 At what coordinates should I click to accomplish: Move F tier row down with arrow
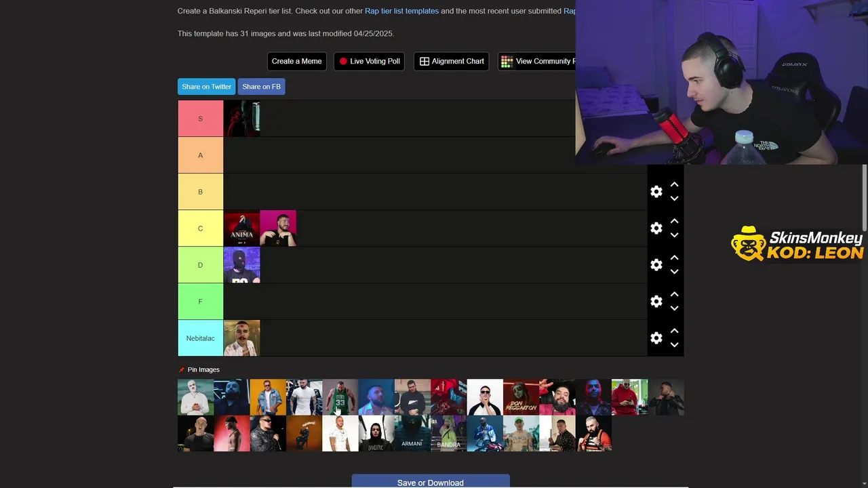(x=674, y=308)
